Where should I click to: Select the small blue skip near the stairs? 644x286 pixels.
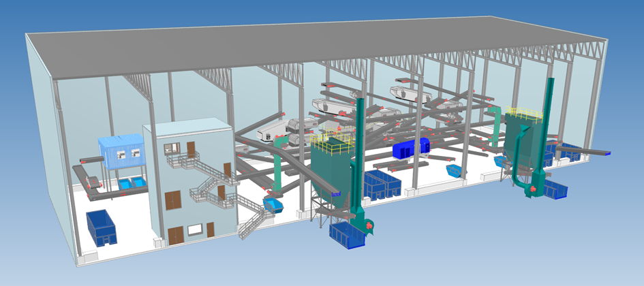click(x=273, y=204)
